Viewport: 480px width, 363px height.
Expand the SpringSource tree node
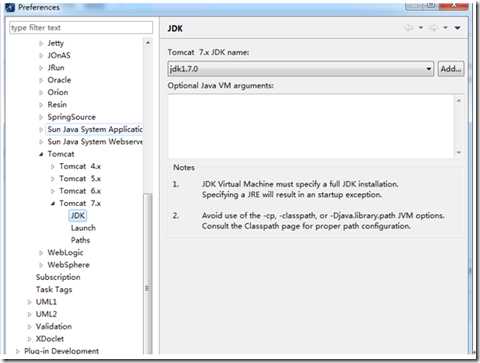pyautogui.click(x=41, y=117)
